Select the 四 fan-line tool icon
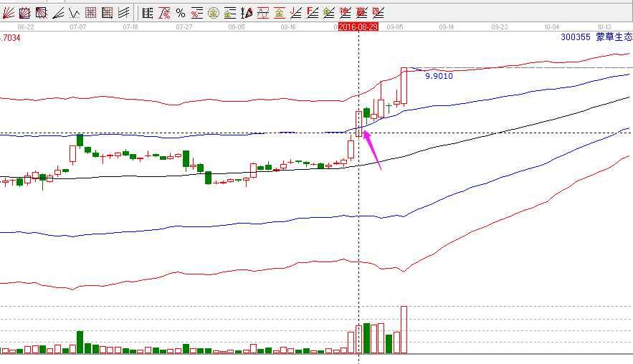633x364 pixels. (x=378, y=13)
